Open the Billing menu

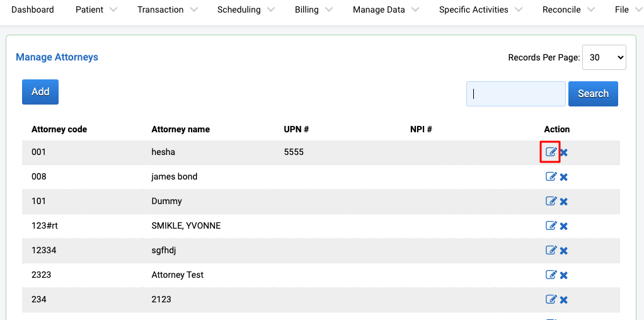[x=312, y=9]
